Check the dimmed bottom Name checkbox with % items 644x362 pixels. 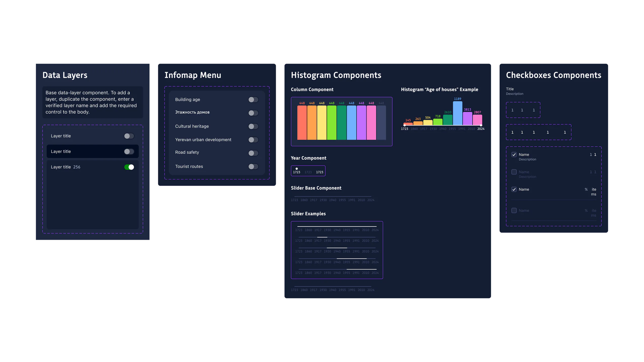514,210
